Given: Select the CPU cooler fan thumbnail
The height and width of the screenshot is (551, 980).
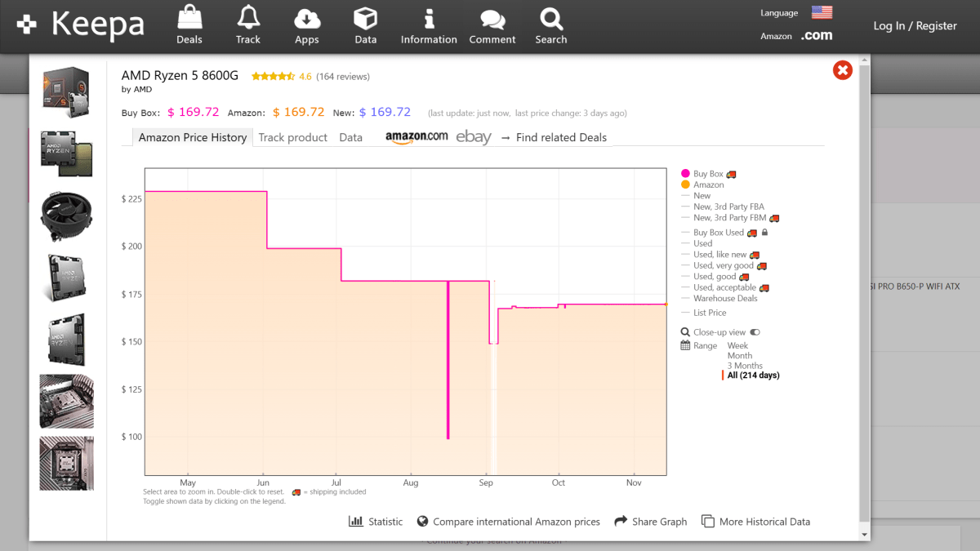Looking at the screenshot, I should coord(66,216).
